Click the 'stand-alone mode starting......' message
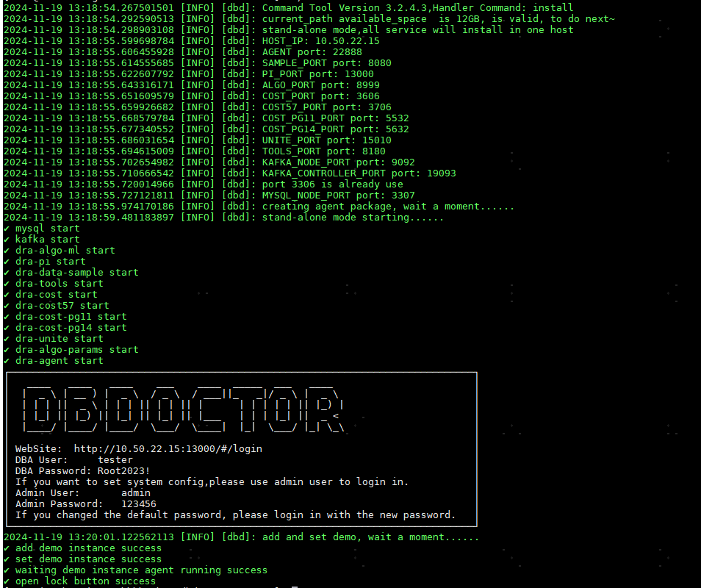701x588 pixels. click(353, 218)
